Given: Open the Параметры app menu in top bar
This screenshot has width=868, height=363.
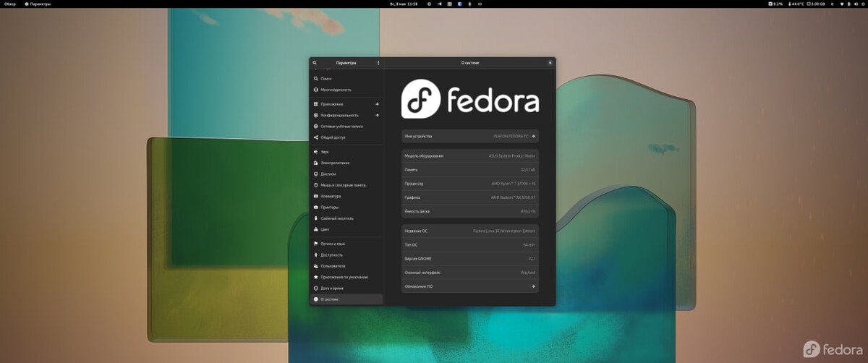Looking at the screenshot, I should (38, 4).
